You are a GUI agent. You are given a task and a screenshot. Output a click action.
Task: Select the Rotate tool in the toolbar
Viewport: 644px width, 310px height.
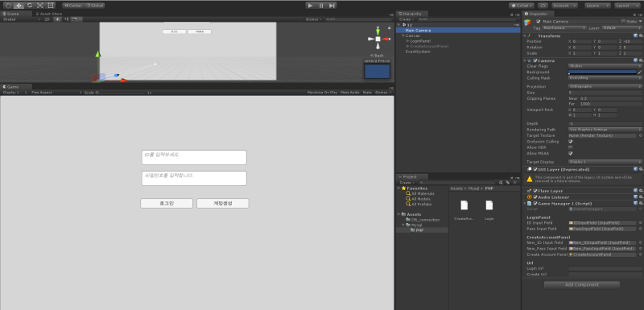[x=30, y=6]
